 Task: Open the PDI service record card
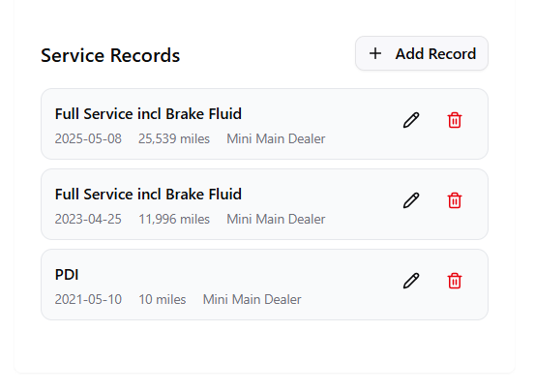coord(264,285)
